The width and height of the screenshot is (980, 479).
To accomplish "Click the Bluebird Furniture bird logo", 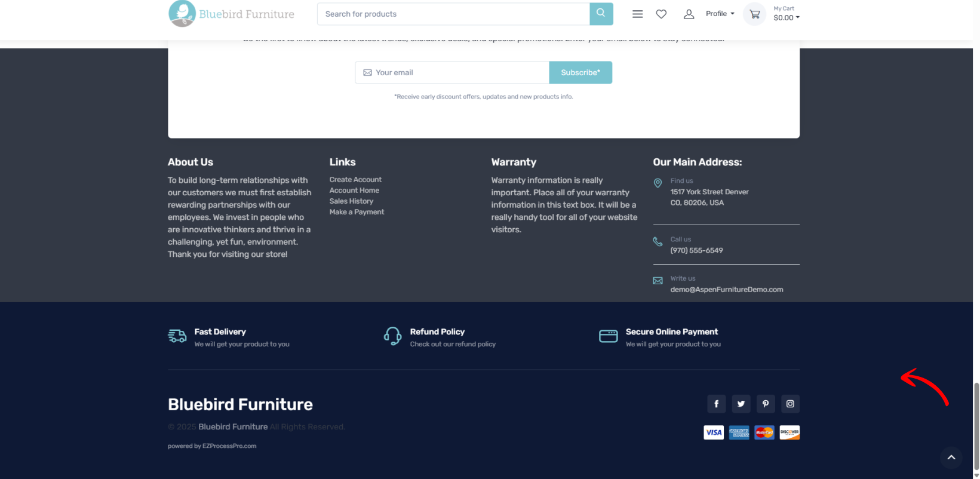I will [182, 14].
